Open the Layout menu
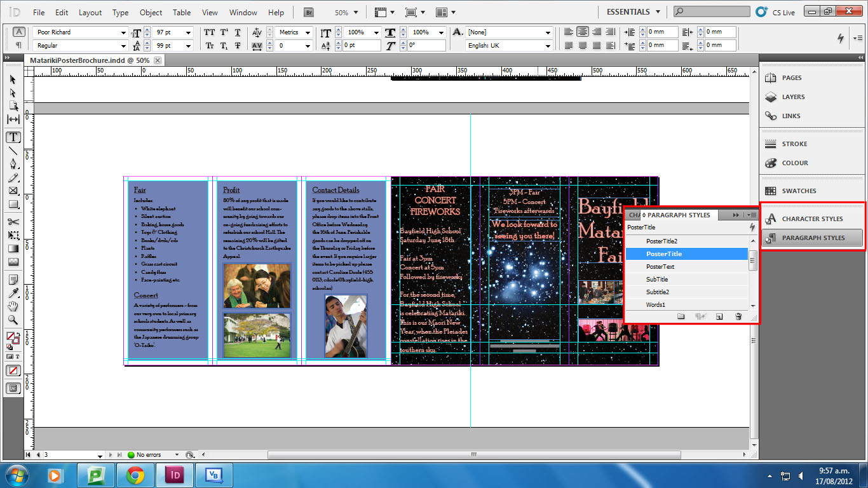 point(90,12)
